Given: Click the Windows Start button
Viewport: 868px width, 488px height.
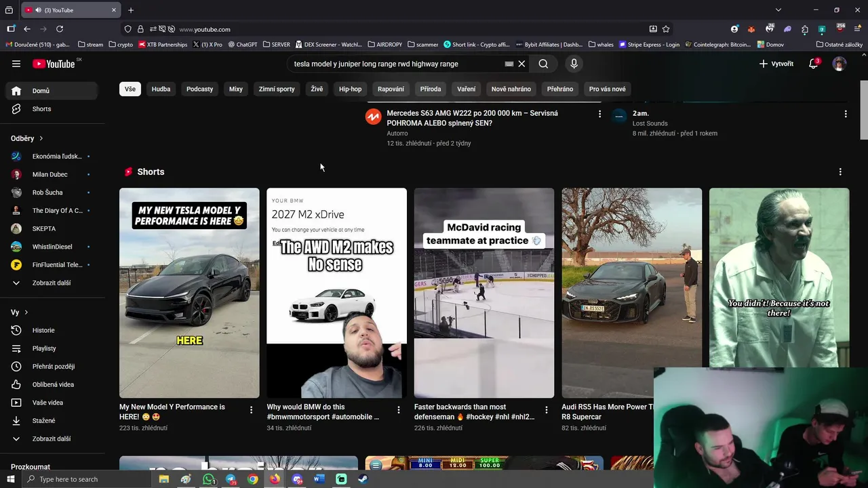Looking at the screenshot, I should (x=11, y=479).
